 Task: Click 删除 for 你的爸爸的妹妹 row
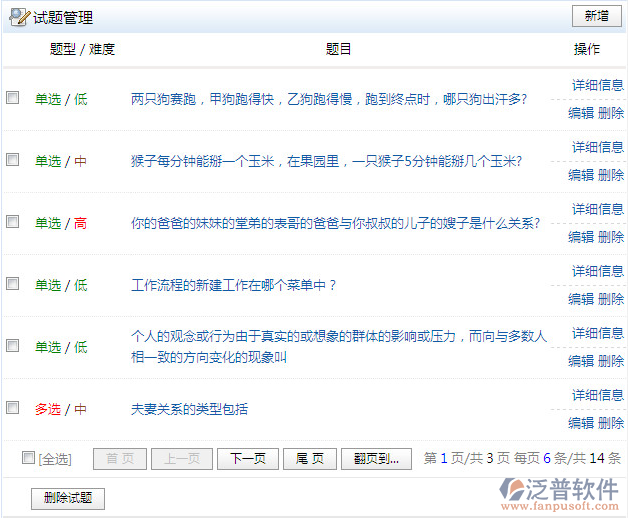611,237
